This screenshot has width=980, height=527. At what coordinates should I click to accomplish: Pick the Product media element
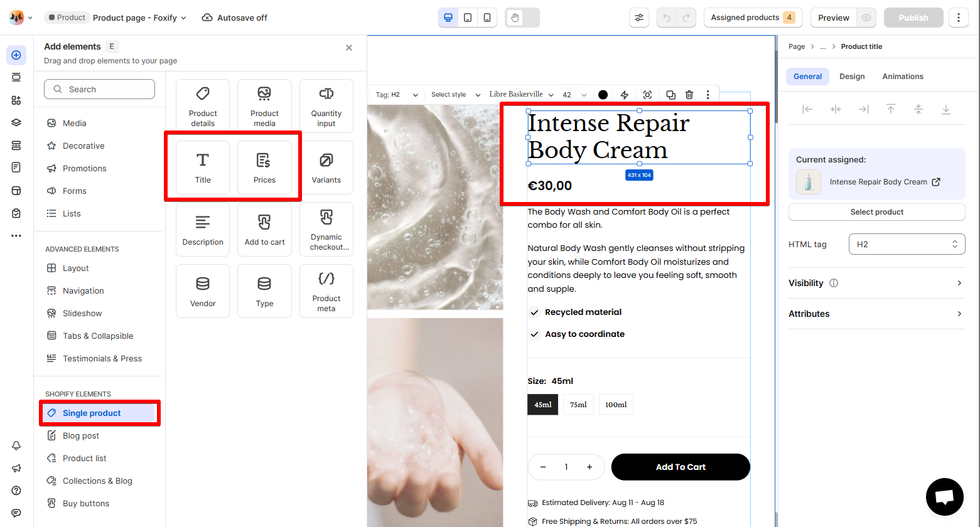click(x=264, y=106)
